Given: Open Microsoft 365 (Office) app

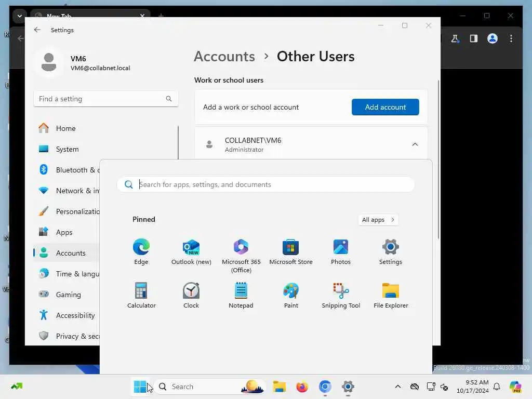Looking at the screenshot, I should pyautogui.click(x=241, y=256).
